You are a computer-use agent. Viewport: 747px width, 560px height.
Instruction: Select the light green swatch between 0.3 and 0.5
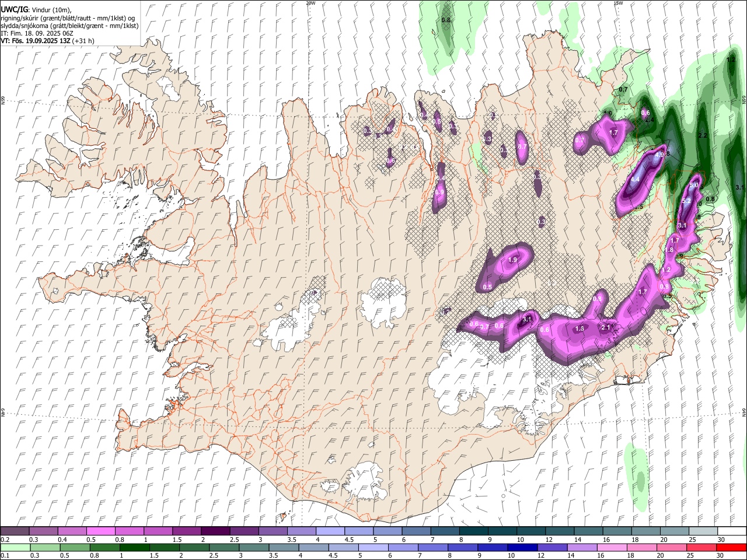pos(44,547)
